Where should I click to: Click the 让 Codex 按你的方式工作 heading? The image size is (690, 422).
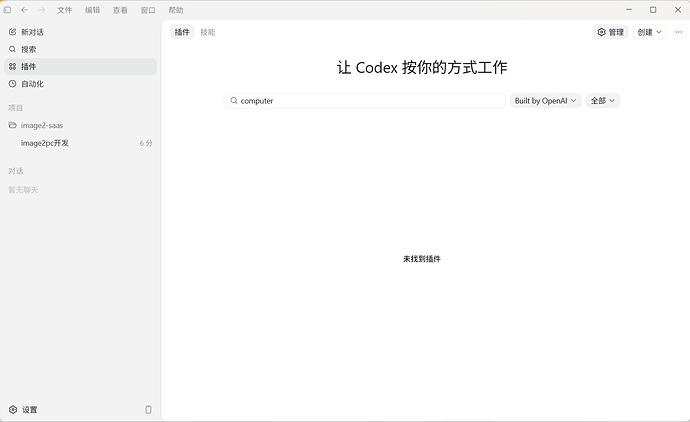coord(422,67)
